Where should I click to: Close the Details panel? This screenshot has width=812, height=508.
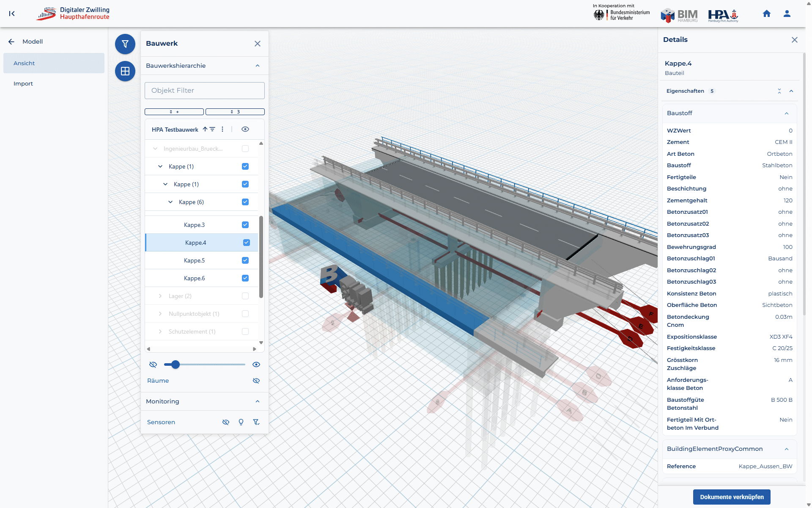795,40
